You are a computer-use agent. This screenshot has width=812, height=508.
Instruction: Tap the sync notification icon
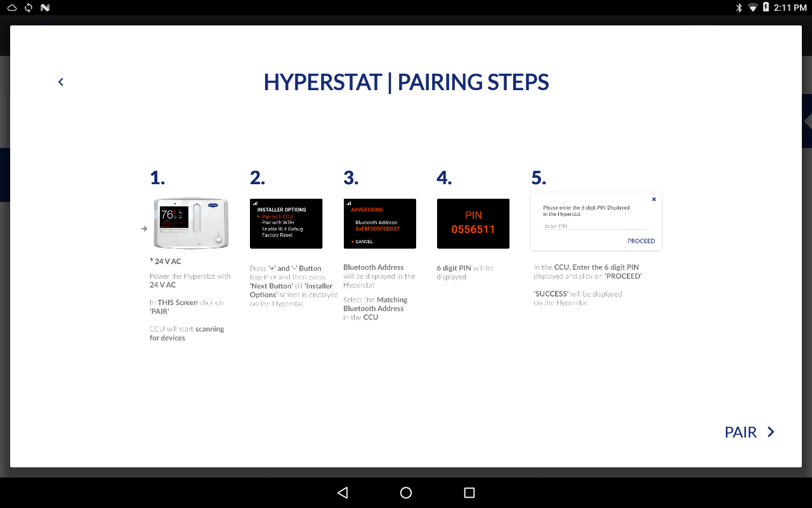[29, 8]
